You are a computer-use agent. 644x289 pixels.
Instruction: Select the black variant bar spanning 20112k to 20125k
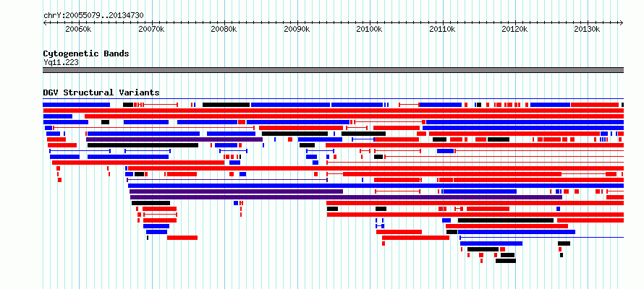(506, 220)
